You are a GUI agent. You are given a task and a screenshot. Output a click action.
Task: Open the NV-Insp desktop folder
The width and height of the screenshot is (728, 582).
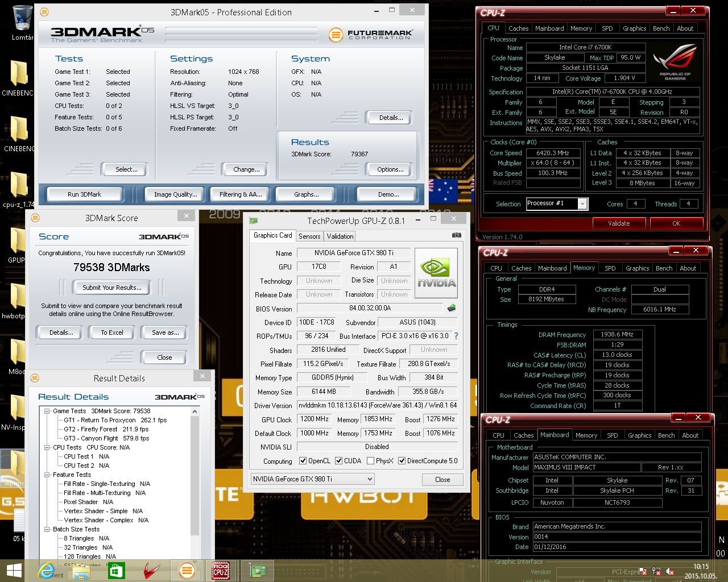coord(14,413)
